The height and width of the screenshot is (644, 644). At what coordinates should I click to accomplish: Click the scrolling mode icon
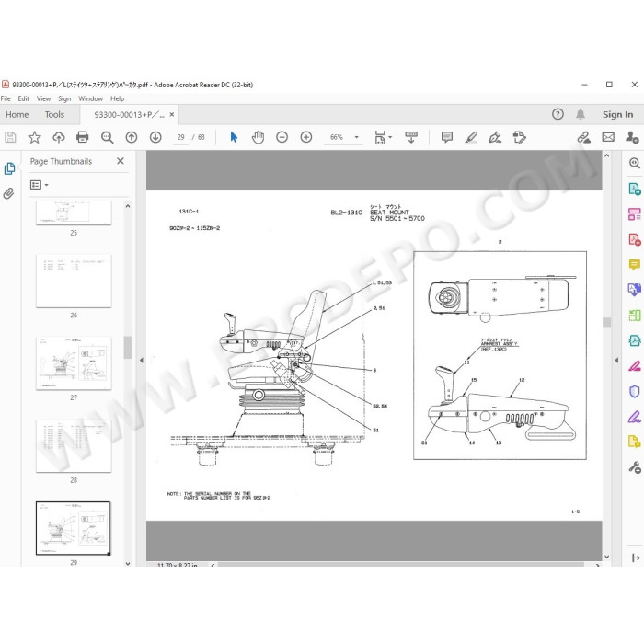point(411,137)
